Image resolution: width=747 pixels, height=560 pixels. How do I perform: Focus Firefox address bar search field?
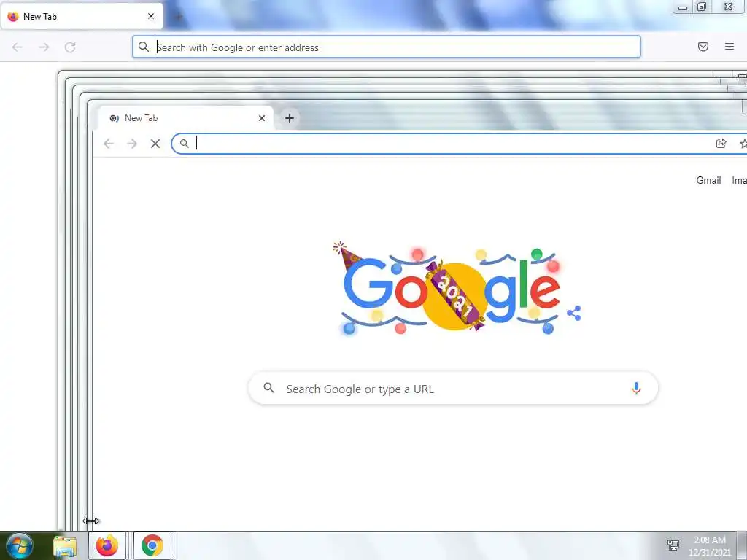click(x=387, y=47)
